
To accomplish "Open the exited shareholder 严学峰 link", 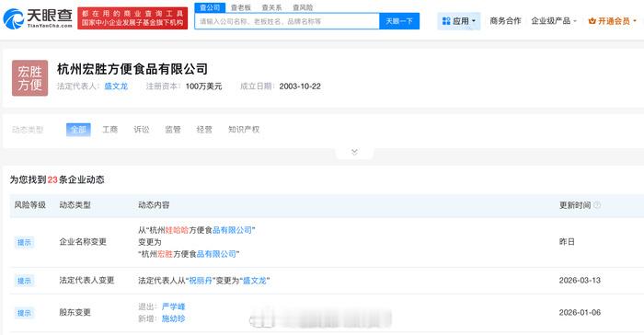I will point(173,306).
